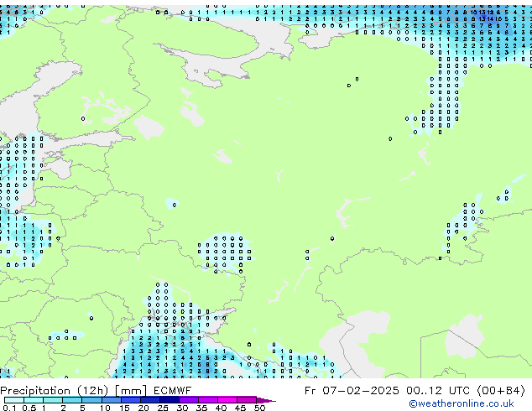The height and width of the screenshot is (411, 532).
Task: Click the 20–25 mm legend color box
Action: pos(149,400)
